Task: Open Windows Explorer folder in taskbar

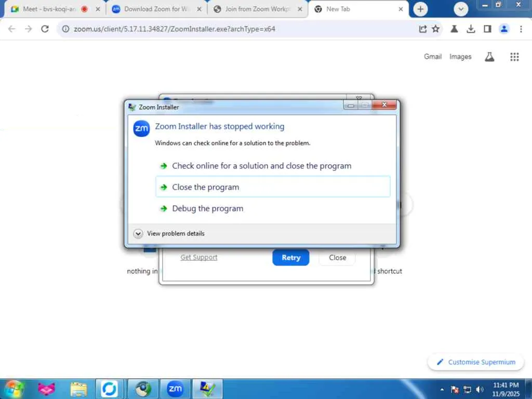Action: 78,389
